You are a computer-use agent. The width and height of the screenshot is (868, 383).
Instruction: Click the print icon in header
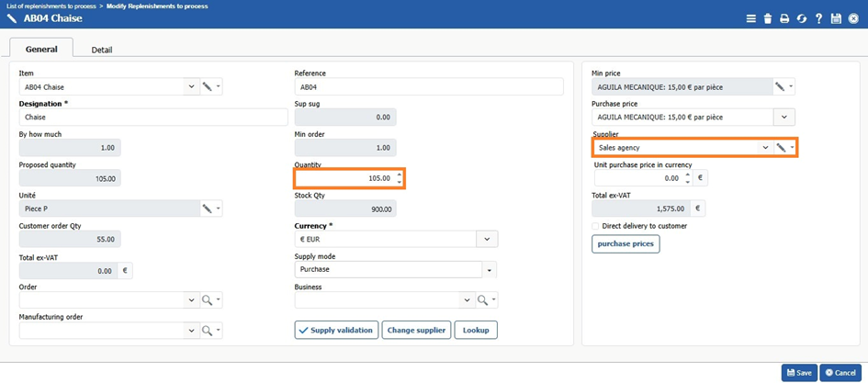784,18
